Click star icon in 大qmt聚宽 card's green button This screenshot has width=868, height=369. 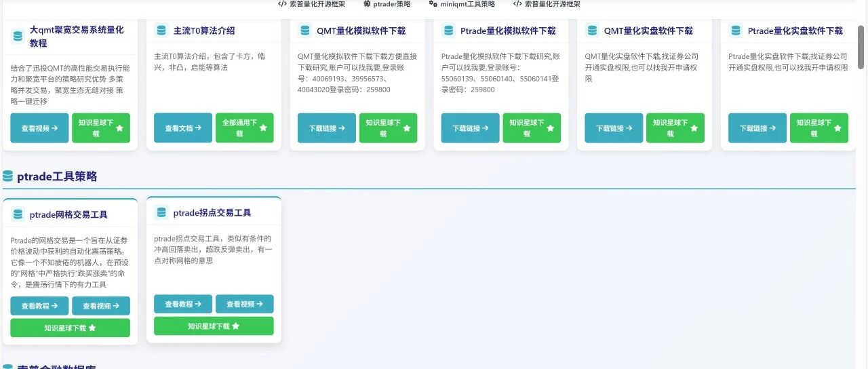119,128
